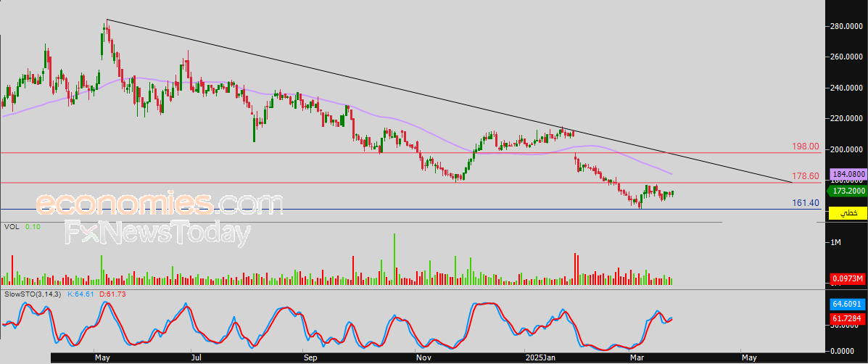Click the red 0.0973M volume tag
Viewport: 868px width, 364px height.
[847, 279]
